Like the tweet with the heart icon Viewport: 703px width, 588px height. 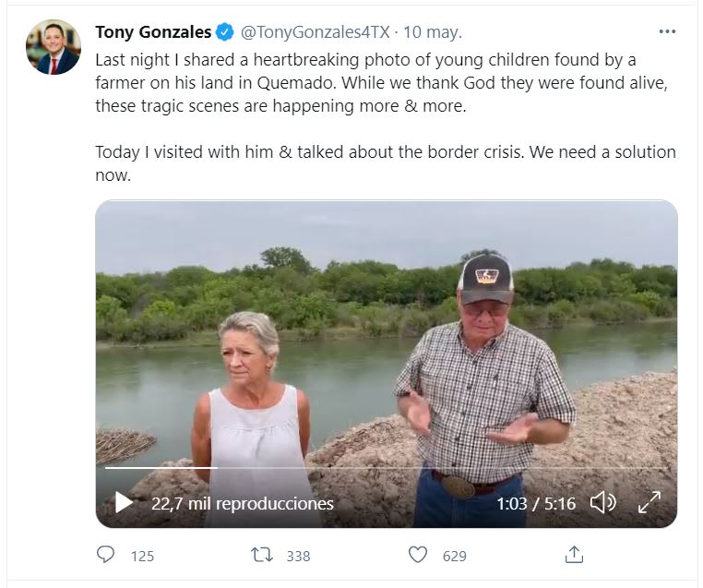(419, 555)
